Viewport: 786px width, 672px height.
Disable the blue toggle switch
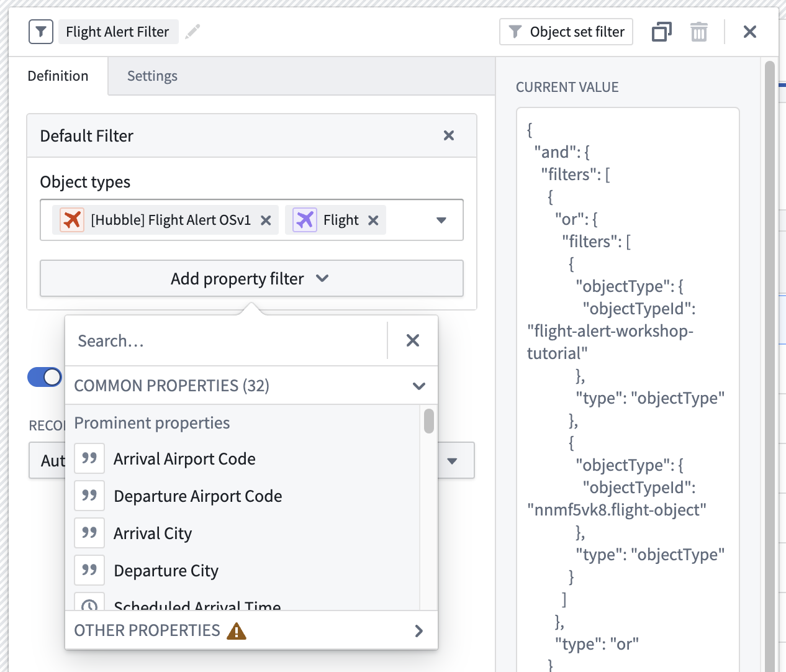click(x=44, y=377)
